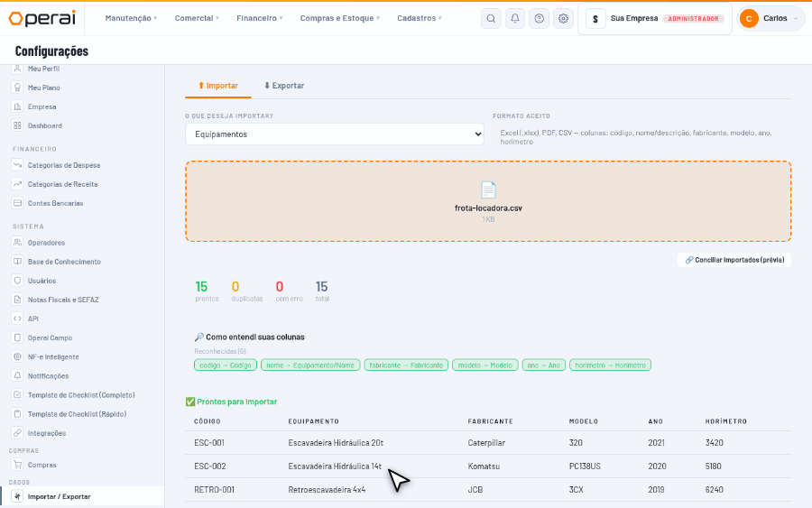Click the Meu Plano sidebar icon
This screenshot has width=812, height=508.
point(17,88)
